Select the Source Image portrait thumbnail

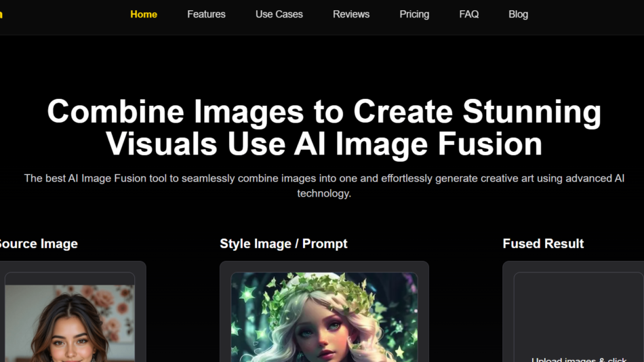coord(70,323)
